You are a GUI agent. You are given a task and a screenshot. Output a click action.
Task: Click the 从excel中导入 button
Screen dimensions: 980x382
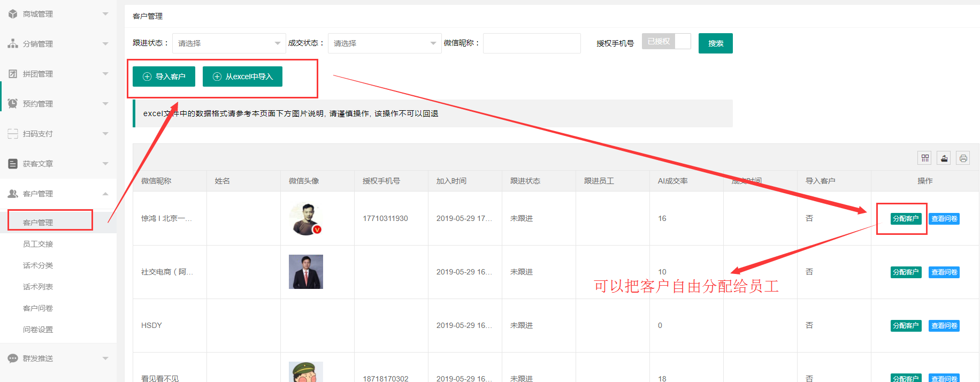pos(242,77)
